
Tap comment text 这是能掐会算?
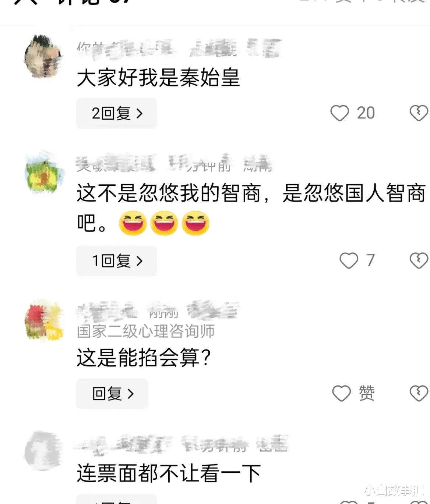(144, 358)
